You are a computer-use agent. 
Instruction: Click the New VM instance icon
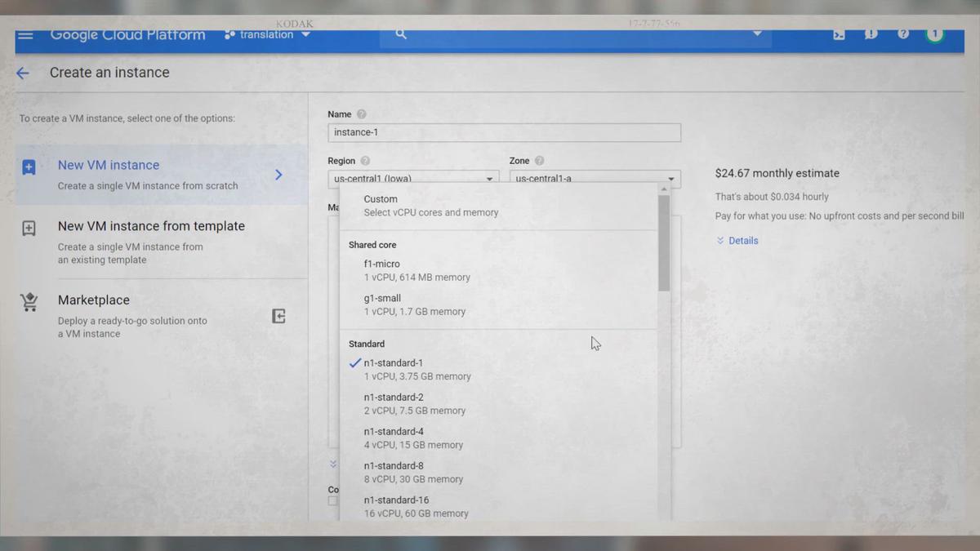(29, 167)
